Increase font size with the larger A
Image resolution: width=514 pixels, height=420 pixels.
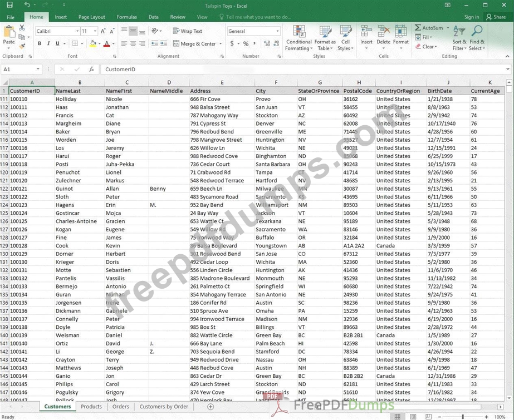[103, 31]
